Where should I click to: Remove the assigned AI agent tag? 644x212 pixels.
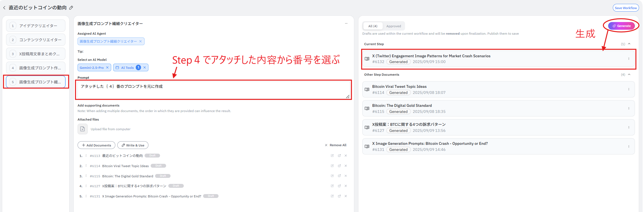click(x=140, y=41)
